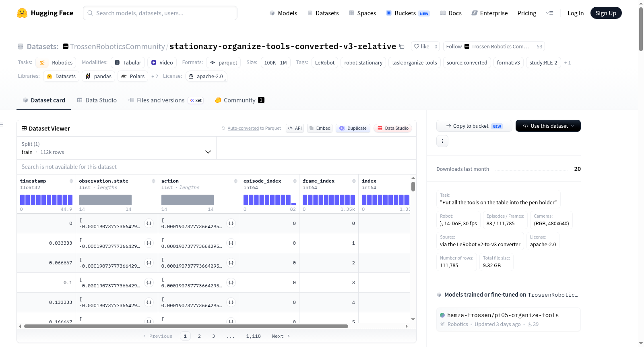Click the Hugging Face logo icon
This screenshot has width=644, height=347.
coord(22,13)
